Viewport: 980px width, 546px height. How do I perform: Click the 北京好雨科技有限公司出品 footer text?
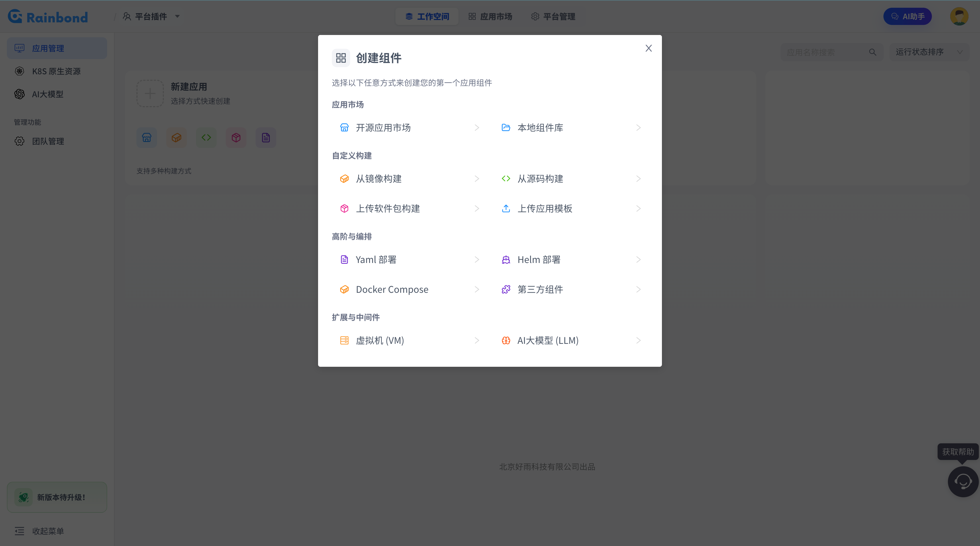point(547,467)
